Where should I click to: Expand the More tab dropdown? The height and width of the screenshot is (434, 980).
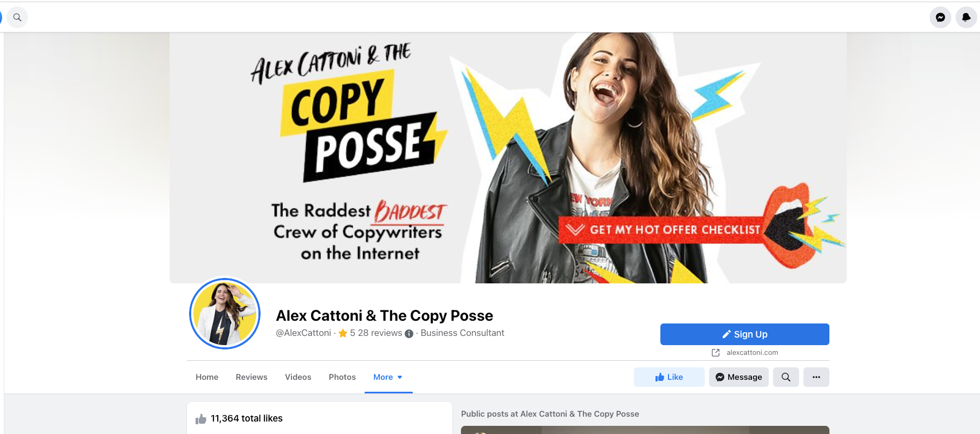388,377
